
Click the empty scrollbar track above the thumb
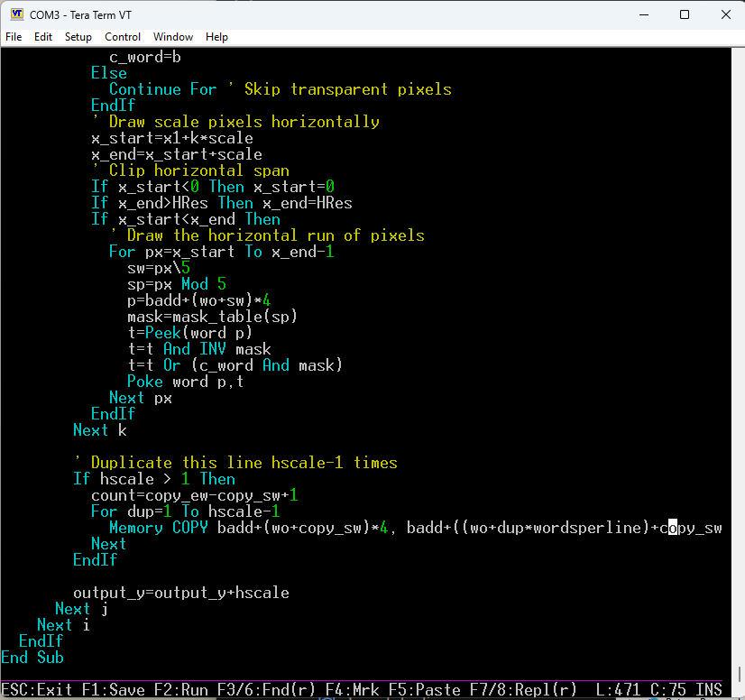pos(738,361)
